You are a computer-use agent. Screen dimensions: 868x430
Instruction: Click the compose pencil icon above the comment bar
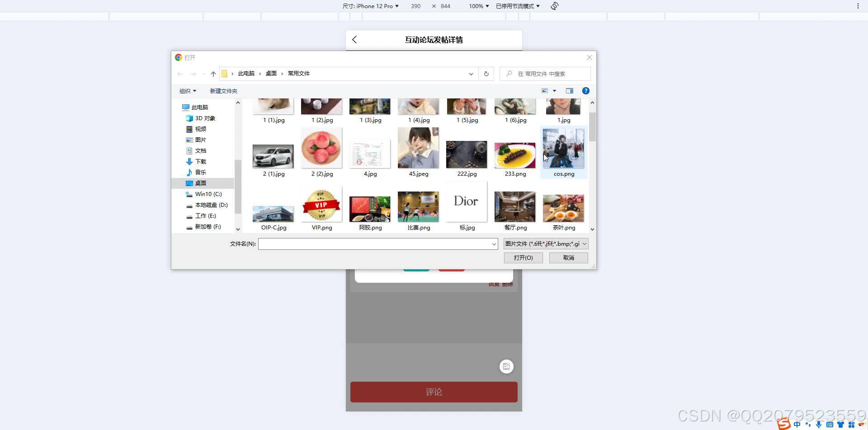point(506,366)
